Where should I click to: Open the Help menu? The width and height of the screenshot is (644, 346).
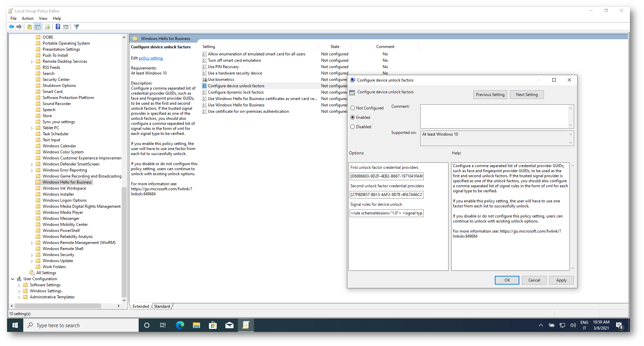(x=57, y=18)
